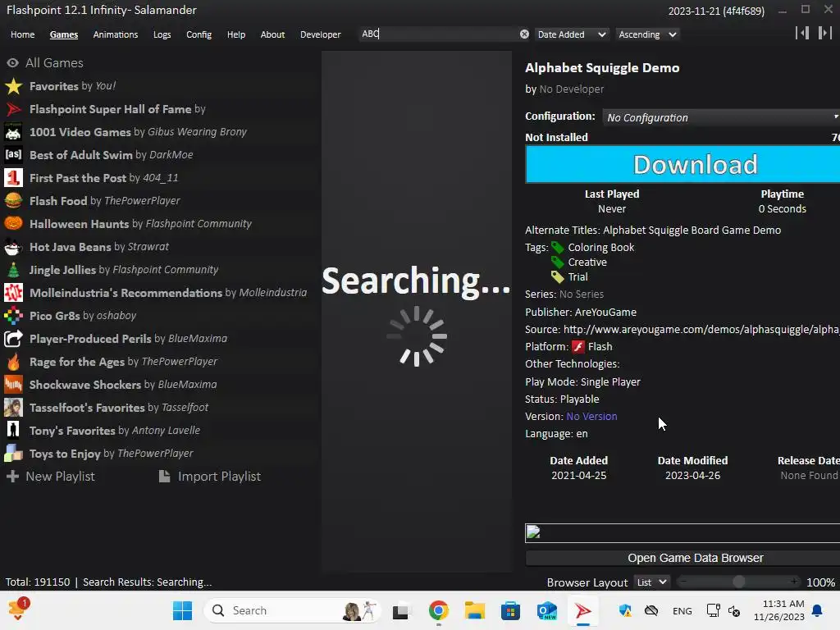Click the 1001 Video Games playlist icon
Image resolution: width=840 pixels, height=630 pixels.
13,132
